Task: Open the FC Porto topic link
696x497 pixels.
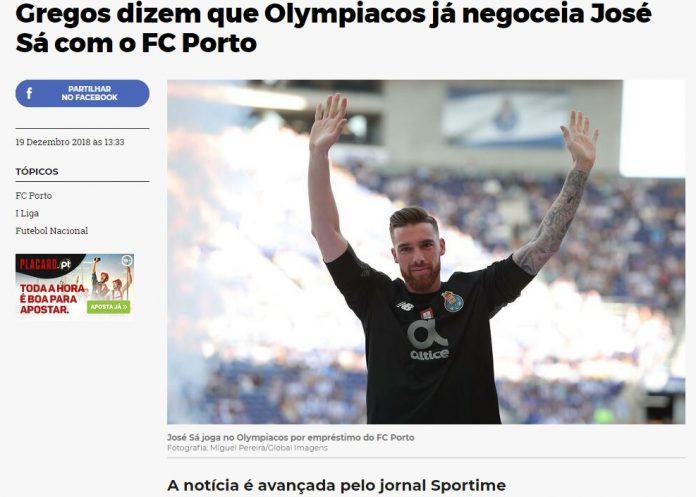Action: (x=34, y=196)
